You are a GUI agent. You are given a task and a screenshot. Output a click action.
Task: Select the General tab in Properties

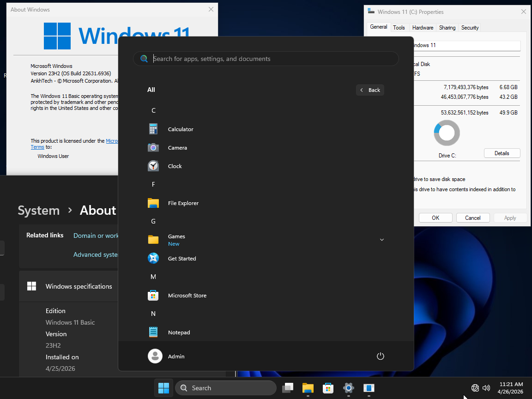[378, 27]
